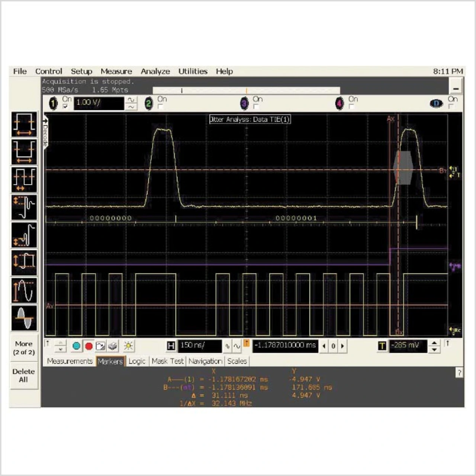Click the horizontal scale 150 ns field

[x=199, y=346]
